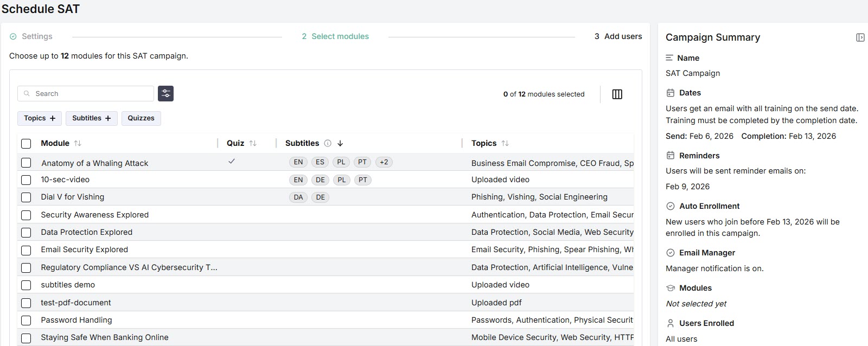Check Anatomy of a Whaling Attack module
The image size is (868, 346).
point(26,163)
